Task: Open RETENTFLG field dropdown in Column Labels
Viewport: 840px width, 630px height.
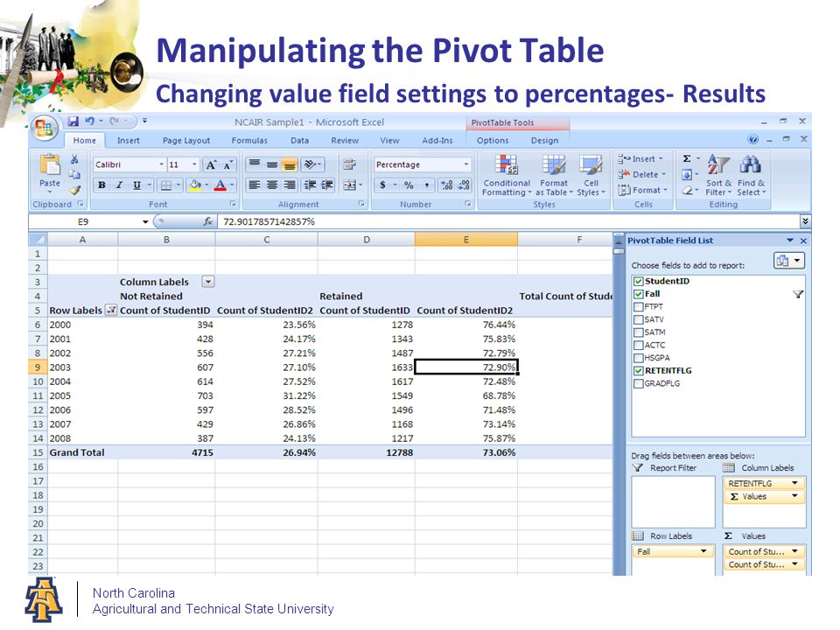Action: (795, 483)
